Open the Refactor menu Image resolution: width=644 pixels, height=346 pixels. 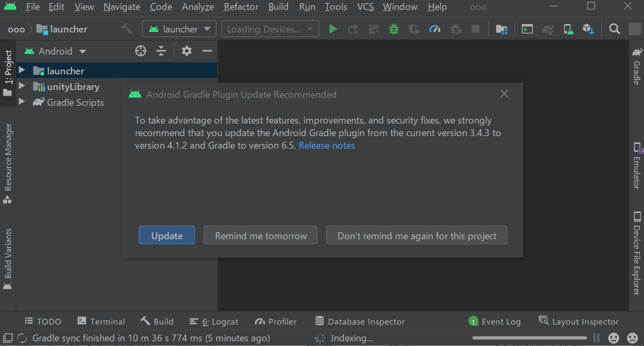(x=241, y=7)
